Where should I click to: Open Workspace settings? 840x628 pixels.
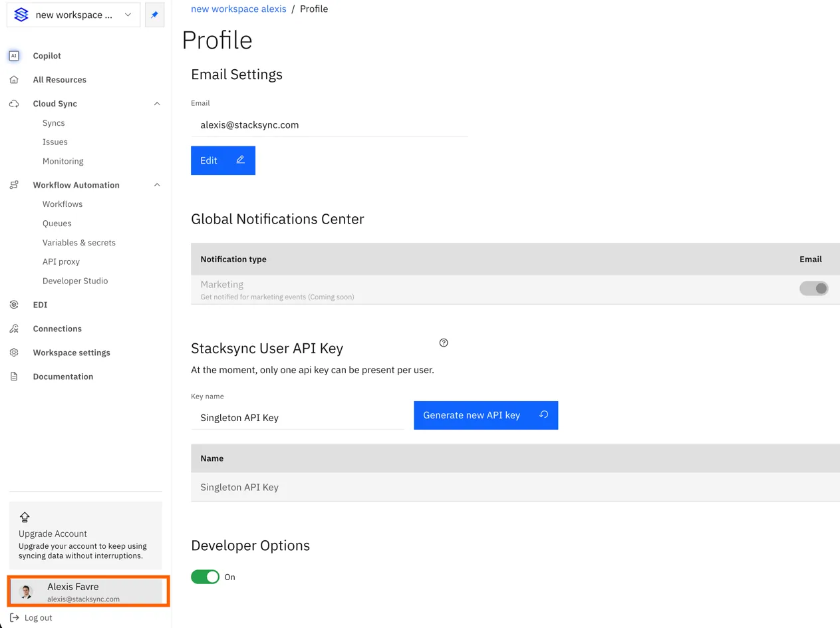coord(72,353)
